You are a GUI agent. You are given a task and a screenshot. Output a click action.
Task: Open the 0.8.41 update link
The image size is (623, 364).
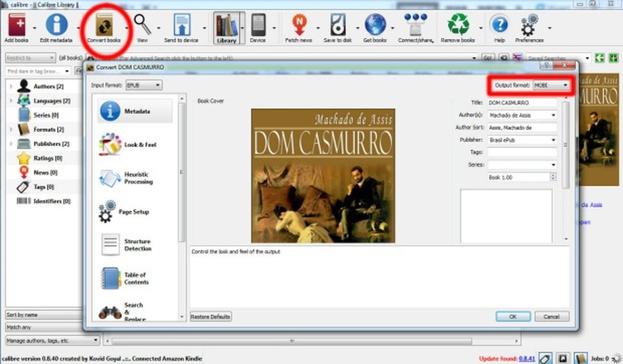click(x=527, y=358)
